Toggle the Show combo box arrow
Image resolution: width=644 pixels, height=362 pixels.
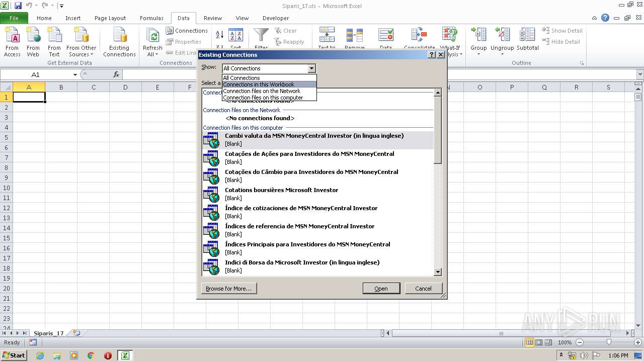[x=311, y=68]
